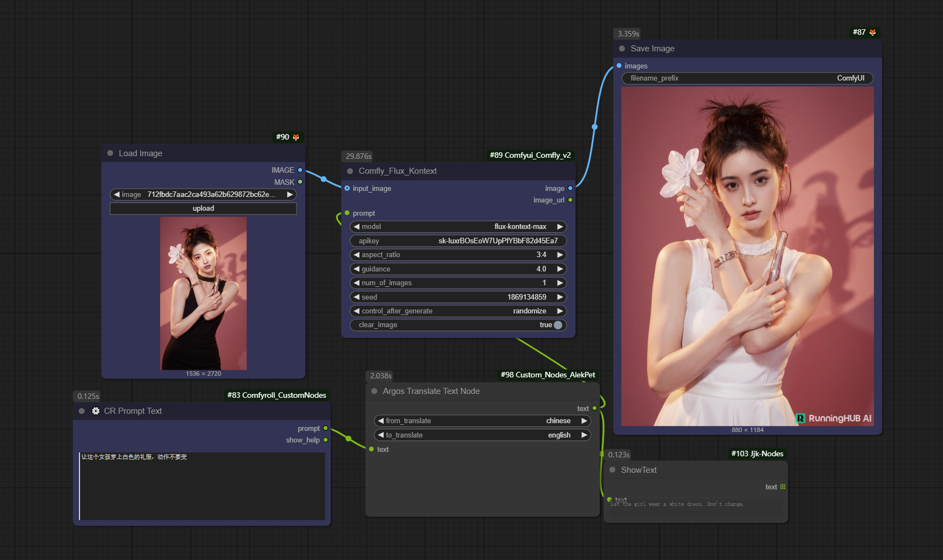
Task: Click the #89 Comfyui_Comfly_v2 badge
Action: 530,155
